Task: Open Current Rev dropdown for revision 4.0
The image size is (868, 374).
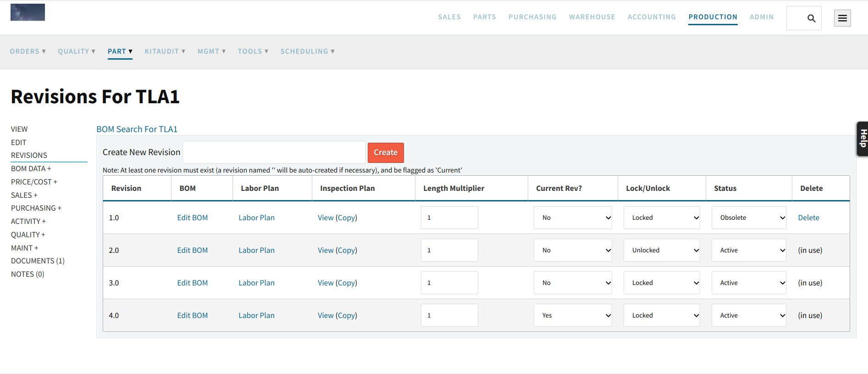Action: point(573,315)
